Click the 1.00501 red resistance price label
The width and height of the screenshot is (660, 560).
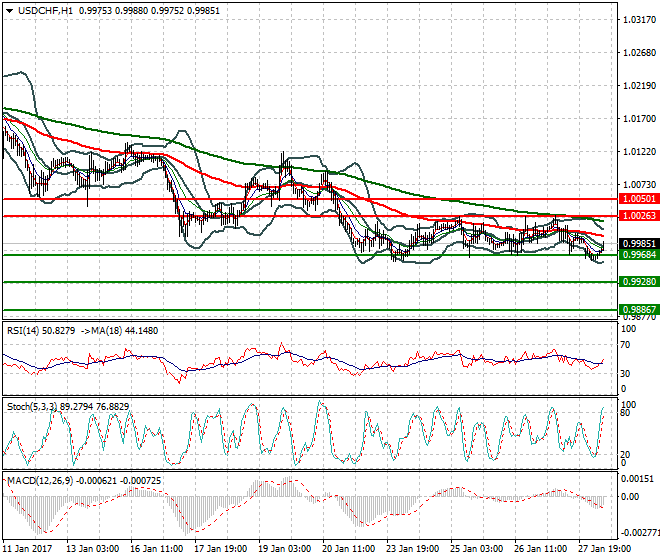pyautogui.click(x=639, y=199)
